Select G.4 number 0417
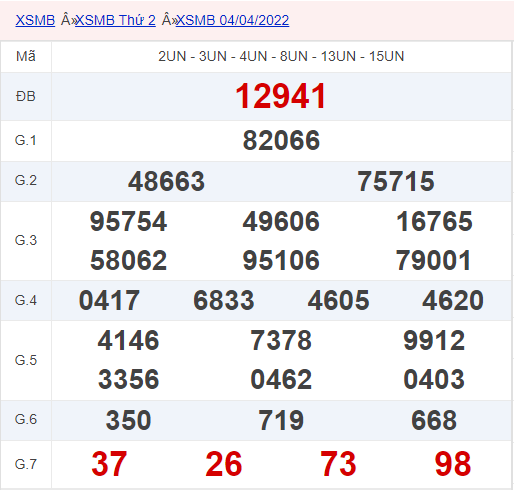Screen dimensions: 514x490 click(x=109, y=300)
